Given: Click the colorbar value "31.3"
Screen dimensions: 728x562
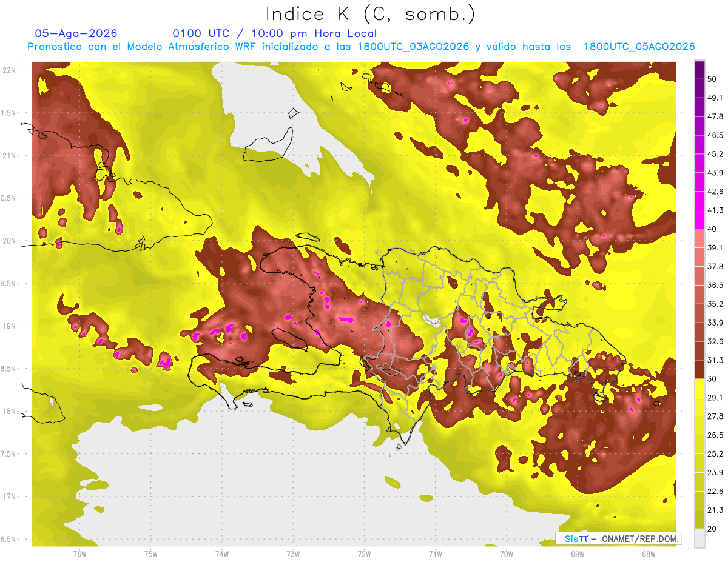Looking at the screenshot, I should (x=715, y=360).
